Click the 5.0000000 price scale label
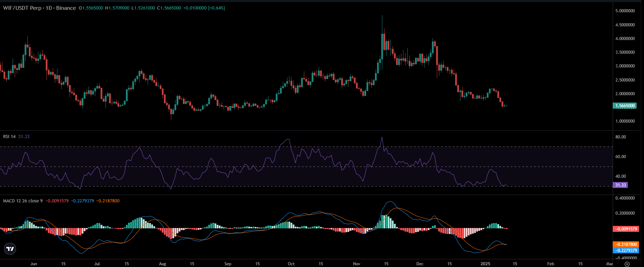Screen dimensions: 644x267 coord(625,11)
